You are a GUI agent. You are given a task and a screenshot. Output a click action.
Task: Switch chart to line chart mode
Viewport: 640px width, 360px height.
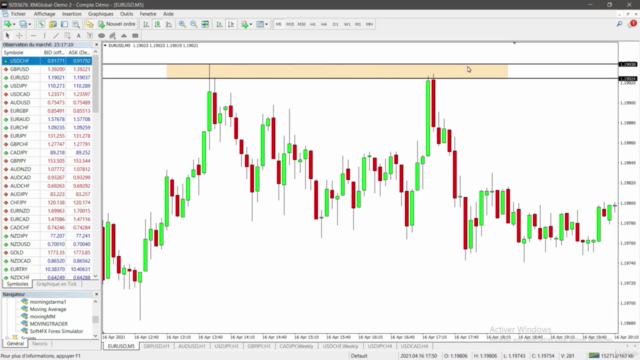click(169, 24)
